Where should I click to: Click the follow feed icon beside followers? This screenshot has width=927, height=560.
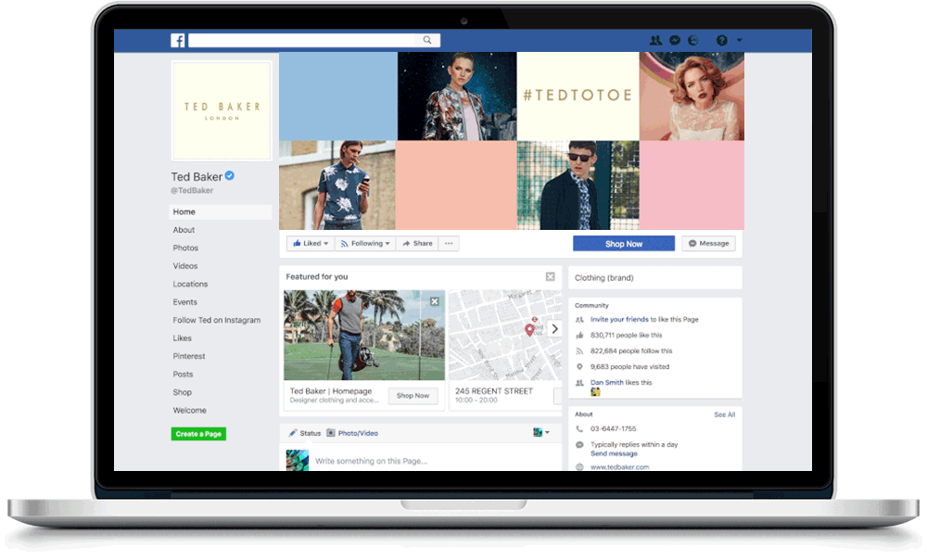pos(579,351)
